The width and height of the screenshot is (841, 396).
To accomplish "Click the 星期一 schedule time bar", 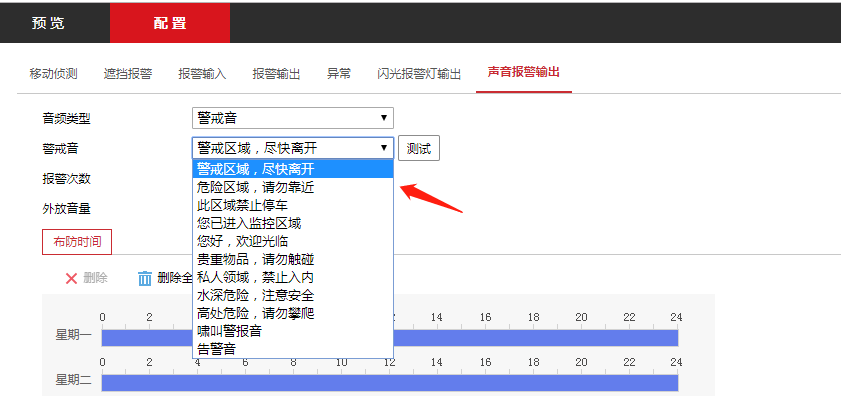I will (x=390, y=338).
